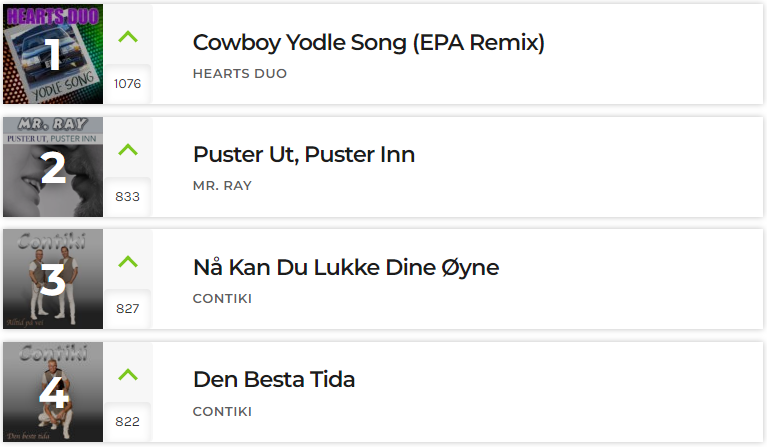Viewport: 767px width, 447px height.
Task: Upvote Nå Kan Du Lukke Dine Øyne
Action: (x=128, y=262)
